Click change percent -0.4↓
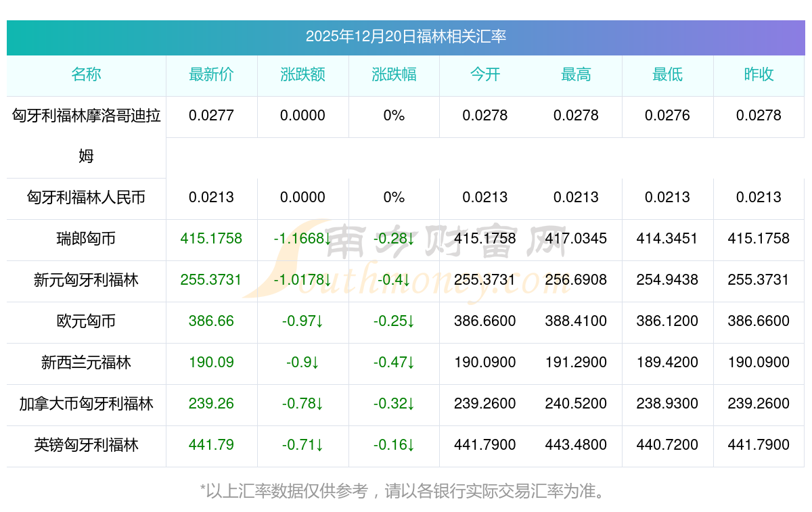This screenshot has height=512, width=812. coord(394,280)
